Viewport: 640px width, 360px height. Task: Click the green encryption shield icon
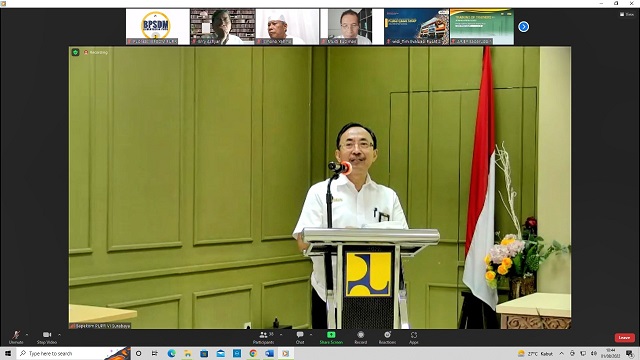76,52
